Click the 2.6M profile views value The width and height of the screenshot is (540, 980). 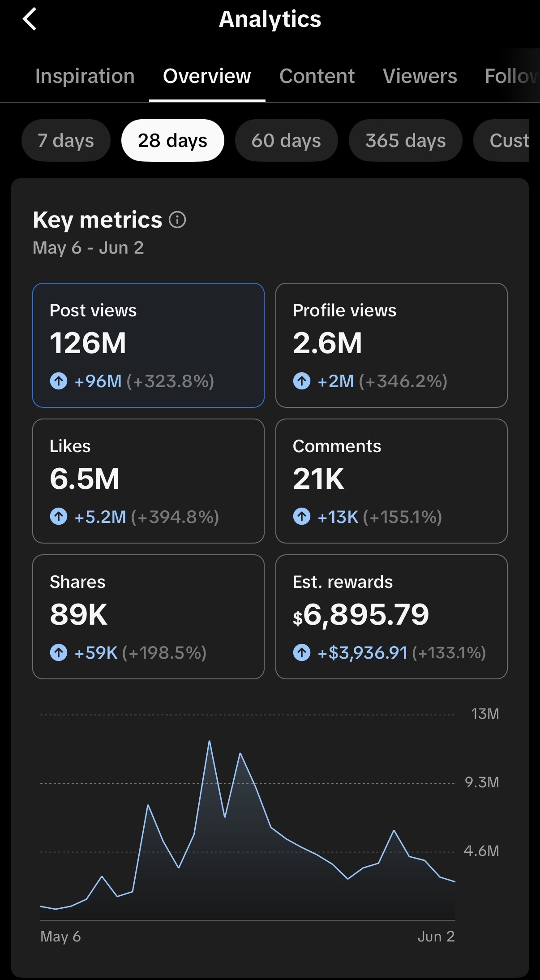click(327, 343)
